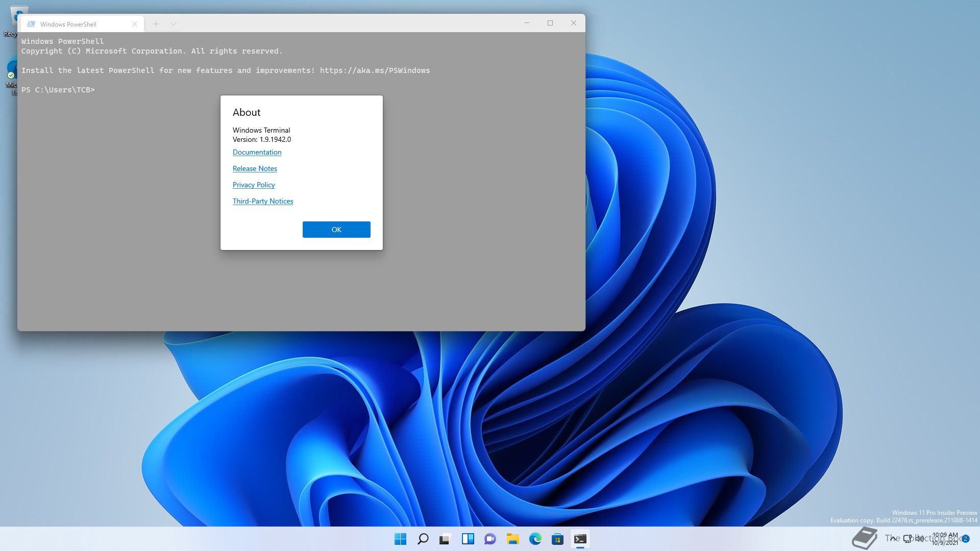Viewport: 980px width, 551px height.
Task: Open the Documentation link
Action: [257, 152]
